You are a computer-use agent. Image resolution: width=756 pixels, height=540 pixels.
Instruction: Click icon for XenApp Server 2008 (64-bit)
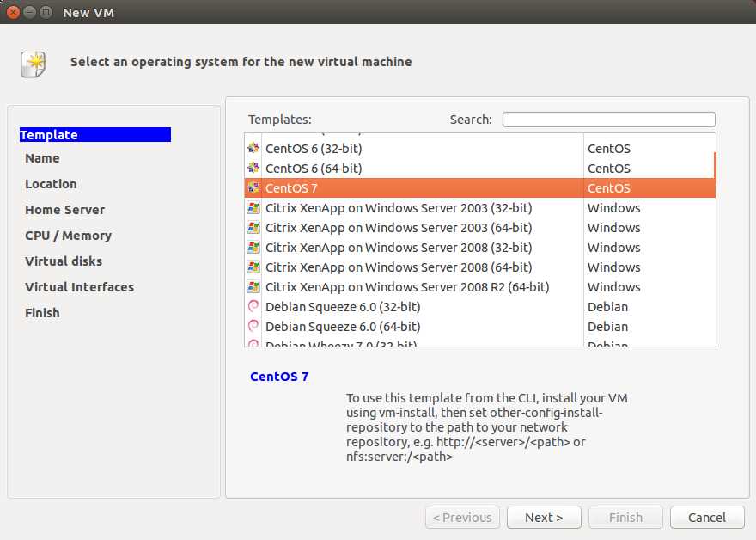coord(253,267)
